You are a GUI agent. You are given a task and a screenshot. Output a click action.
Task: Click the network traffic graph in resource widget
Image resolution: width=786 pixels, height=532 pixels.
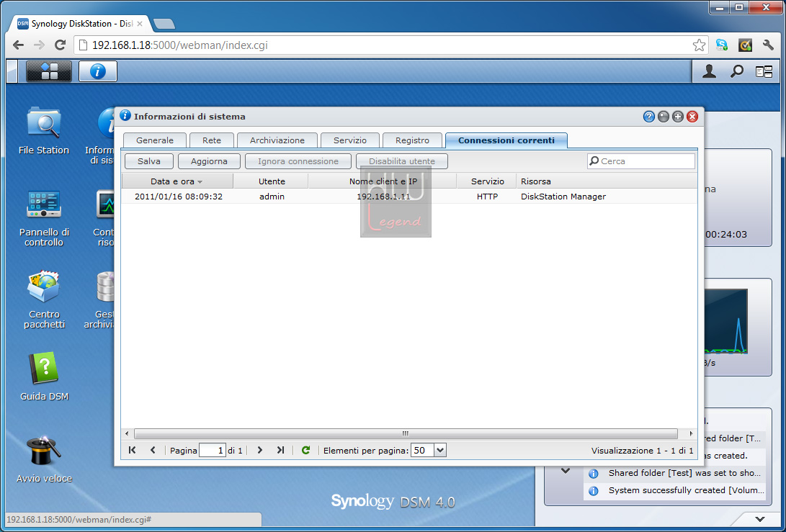(x=726, y=321)
